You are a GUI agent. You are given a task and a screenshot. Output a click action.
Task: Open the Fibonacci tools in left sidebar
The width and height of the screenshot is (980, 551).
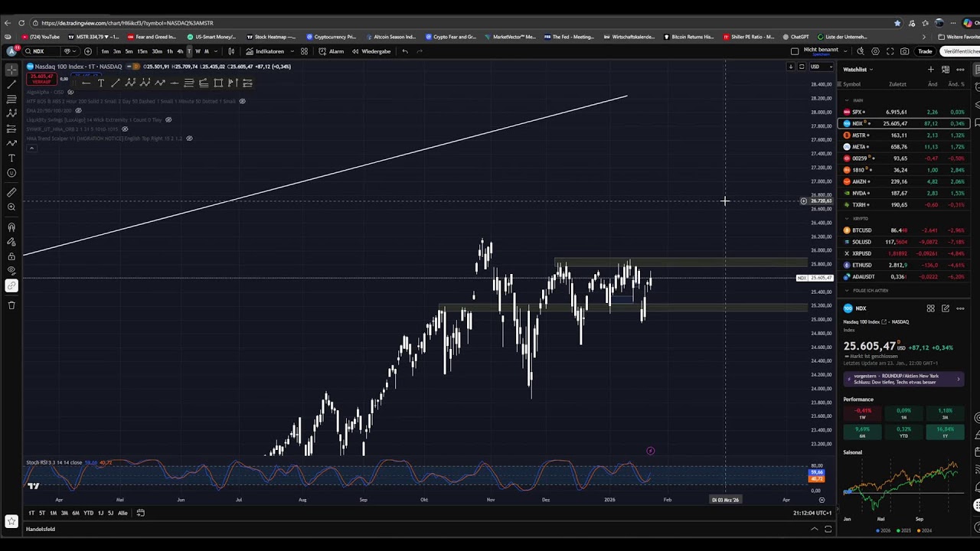pos(11,99)
